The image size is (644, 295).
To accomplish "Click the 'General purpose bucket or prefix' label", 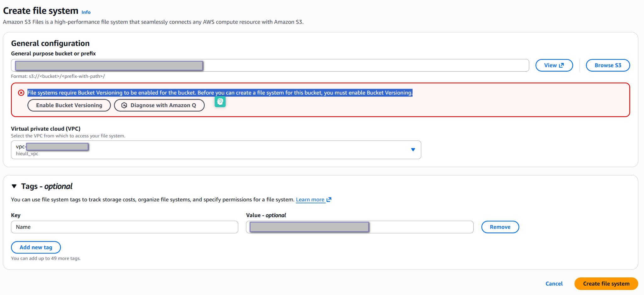I will [x=53, y=54].
